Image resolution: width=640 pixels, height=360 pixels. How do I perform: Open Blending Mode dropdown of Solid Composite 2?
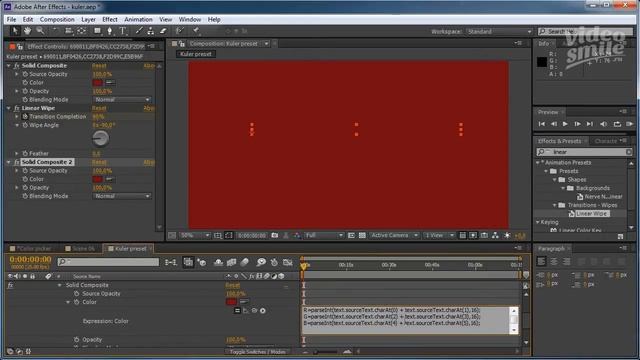122,196
